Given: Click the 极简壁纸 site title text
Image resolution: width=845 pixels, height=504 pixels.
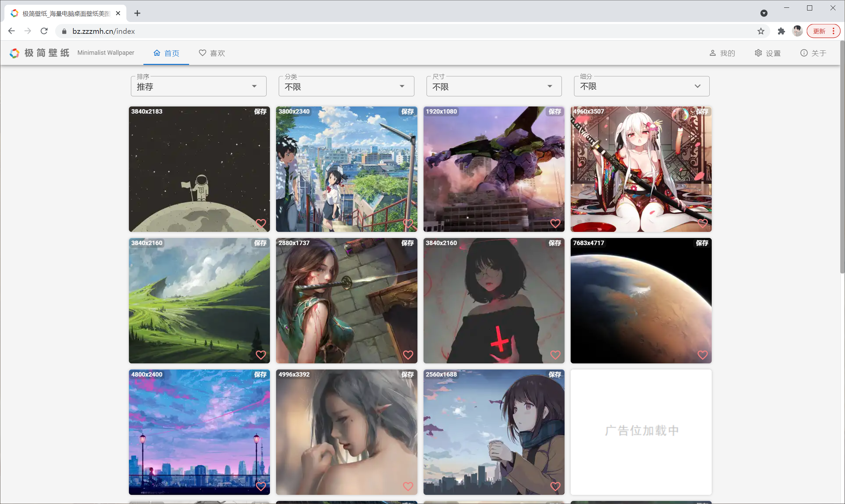Looking at the screenshot, I should [47, 53].
